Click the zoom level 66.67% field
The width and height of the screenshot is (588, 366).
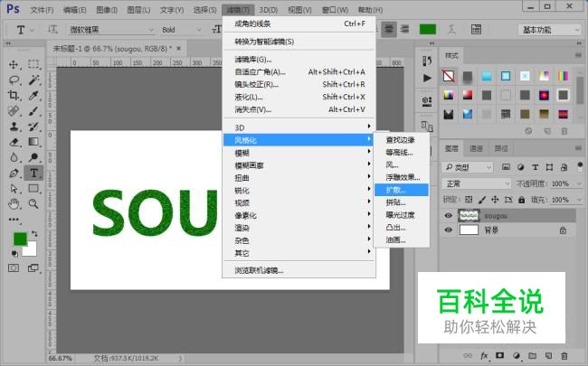pyautogui.click(x=61, y=359)
